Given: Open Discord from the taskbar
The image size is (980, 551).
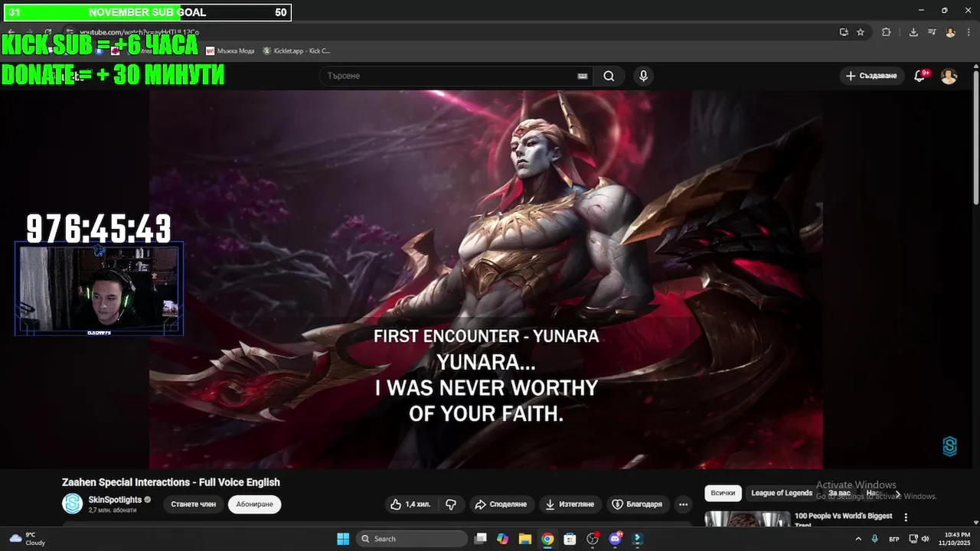Looking at the screenshot, I should (615, 539).
